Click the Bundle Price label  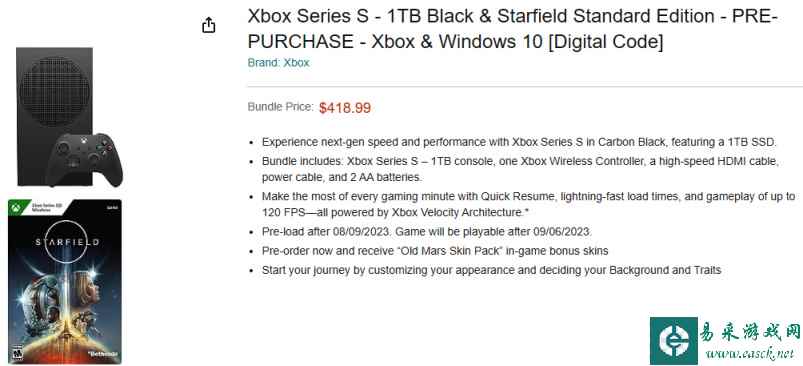pos(281,107)
